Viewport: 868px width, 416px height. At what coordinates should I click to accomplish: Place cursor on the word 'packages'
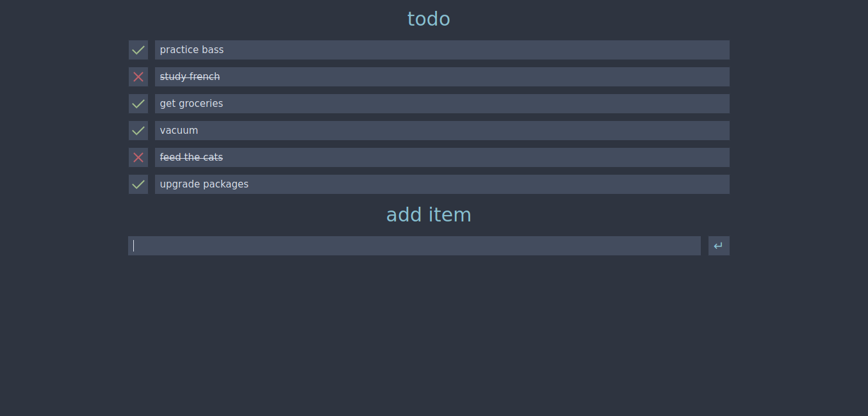pyautogui.click(x=226, y=184)
